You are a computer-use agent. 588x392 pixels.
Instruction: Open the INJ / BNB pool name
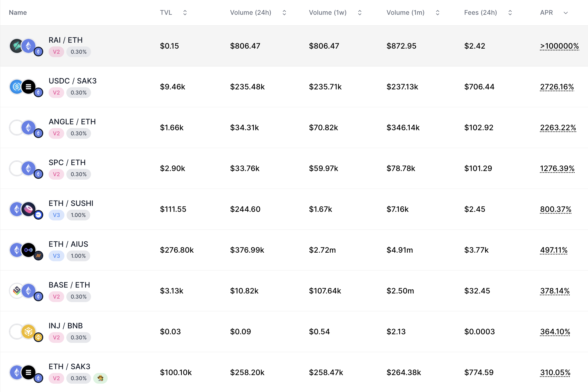point(66,326)
